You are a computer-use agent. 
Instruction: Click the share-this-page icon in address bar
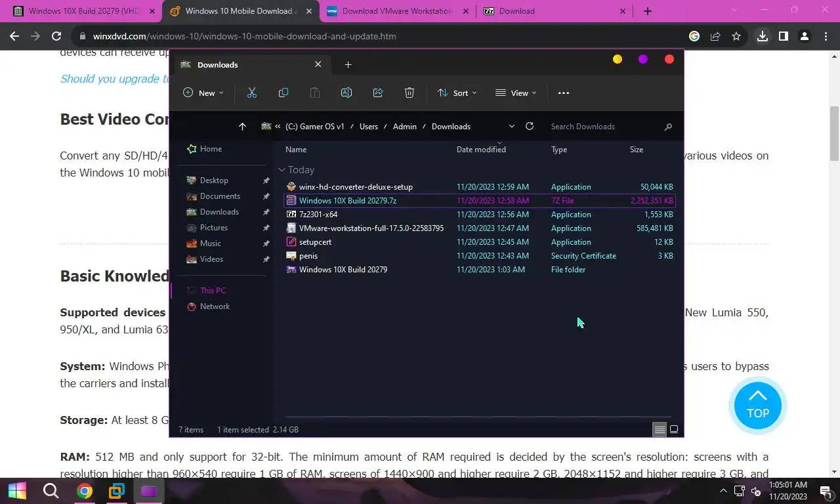(715, 36)
